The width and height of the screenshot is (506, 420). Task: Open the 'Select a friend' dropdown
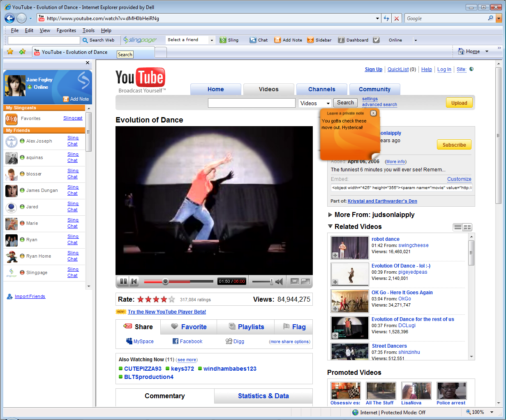click(x=212, y=40)
